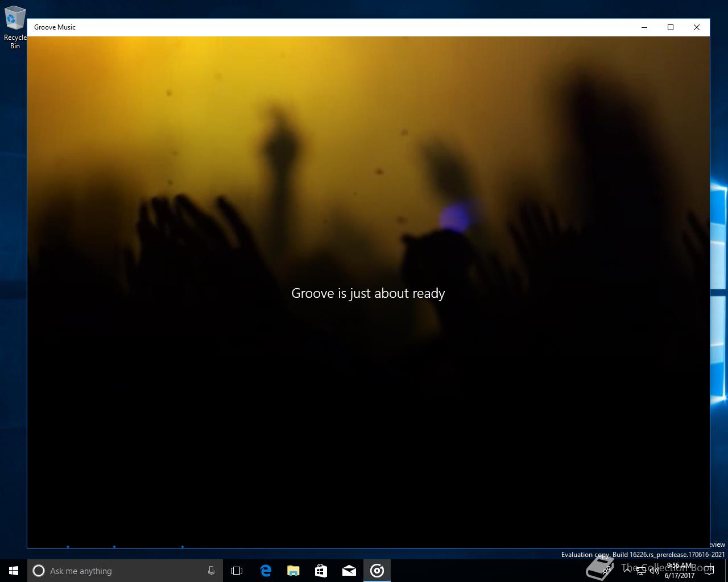
Task: Select the Groove Music taskbar icon
Action: (377, 571)
